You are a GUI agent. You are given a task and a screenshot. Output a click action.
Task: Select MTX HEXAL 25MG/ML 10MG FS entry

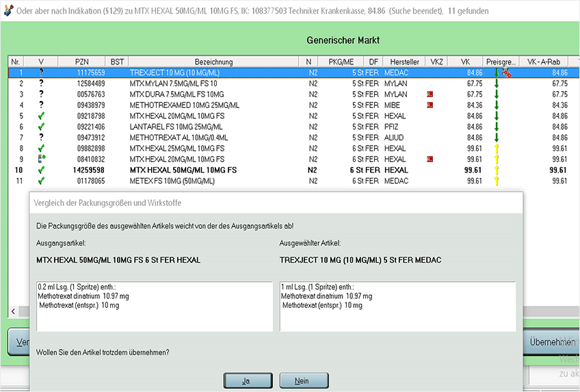(177, 148)
